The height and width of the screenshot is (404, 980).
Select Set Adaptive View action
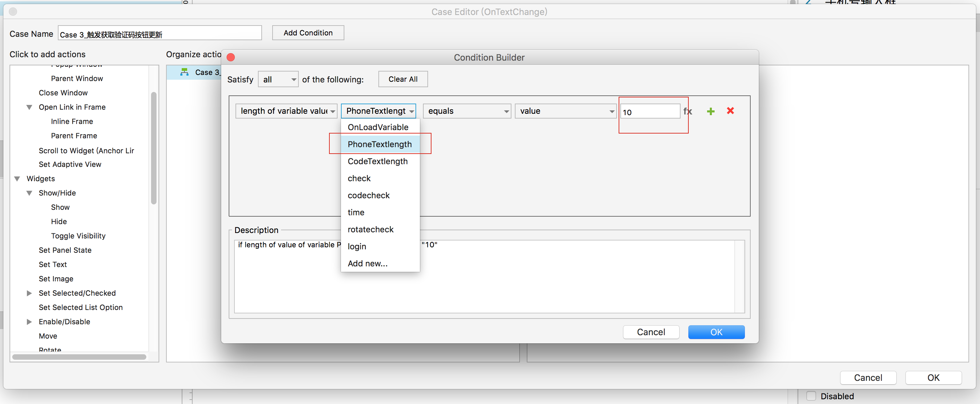[70, 165]
